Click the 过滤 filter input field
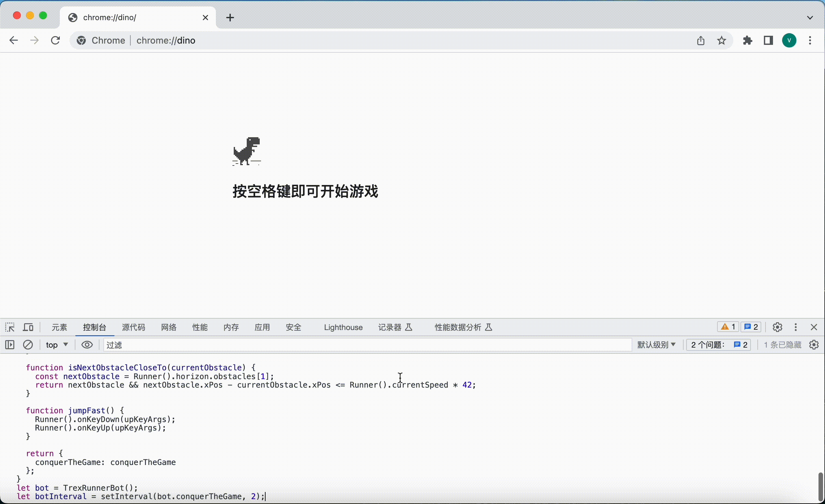This screenshot has height=504, width=825. [x=367, y=345]
